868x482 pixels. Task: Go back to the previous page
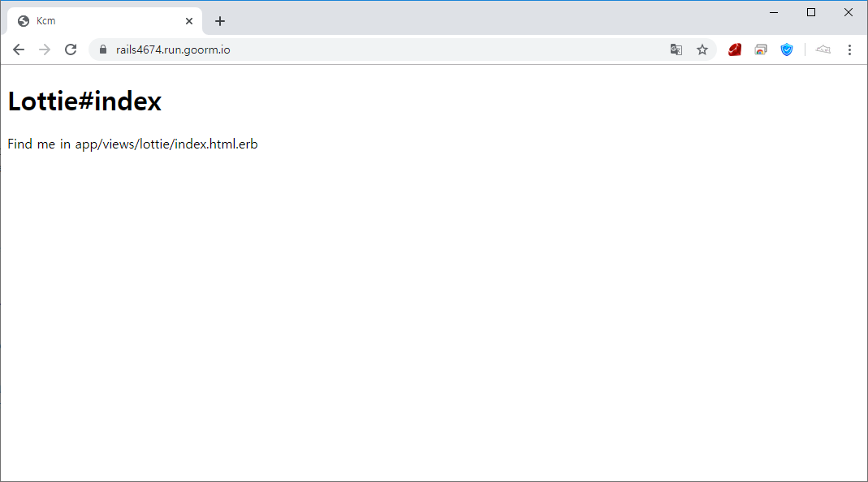coord(18,49)
